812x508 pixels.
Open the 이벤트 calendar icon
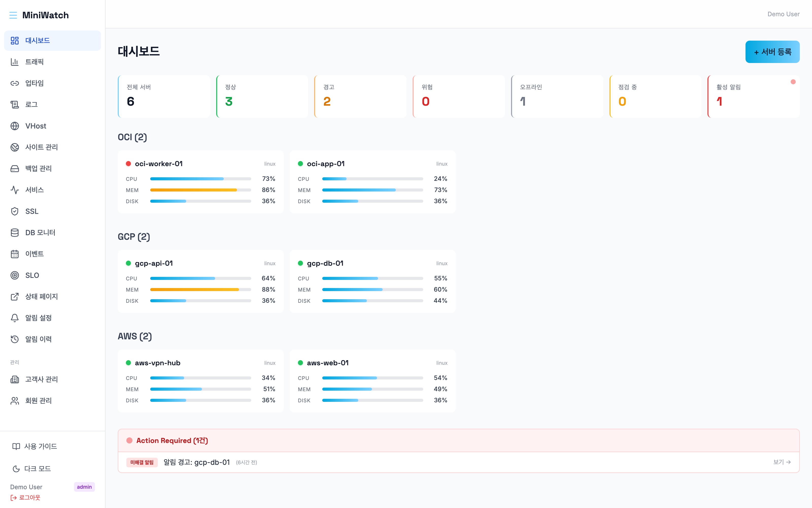pyautogui.click(x=15, y=254)
